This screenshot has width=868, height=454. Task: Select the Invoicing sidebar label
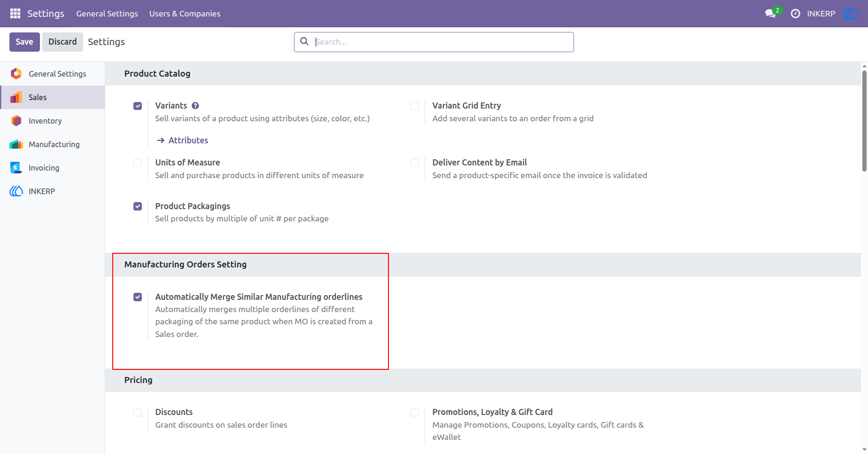pyautogui.click(x=44, y=168)
